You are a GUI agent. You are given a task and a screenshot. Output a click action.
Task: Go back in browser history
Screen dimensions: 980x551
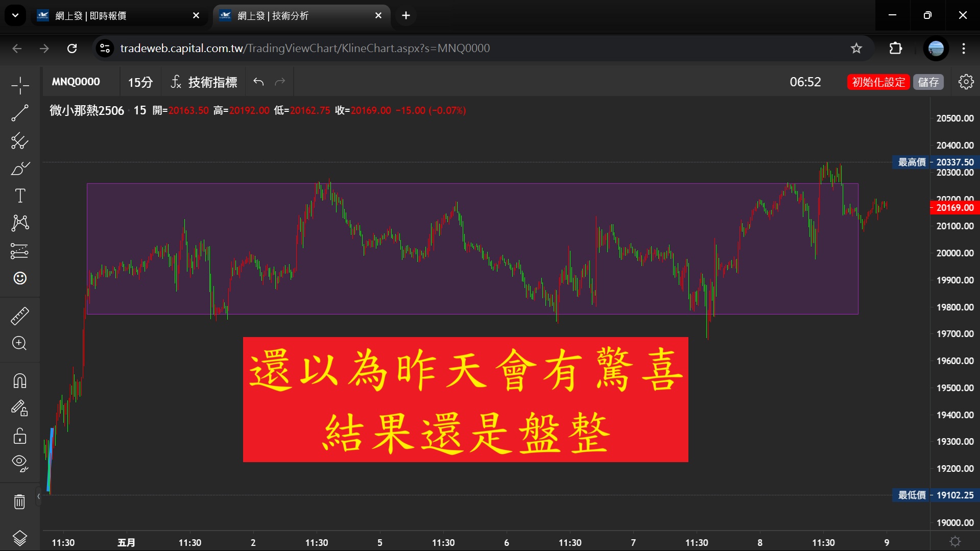(x=17, y=49)
